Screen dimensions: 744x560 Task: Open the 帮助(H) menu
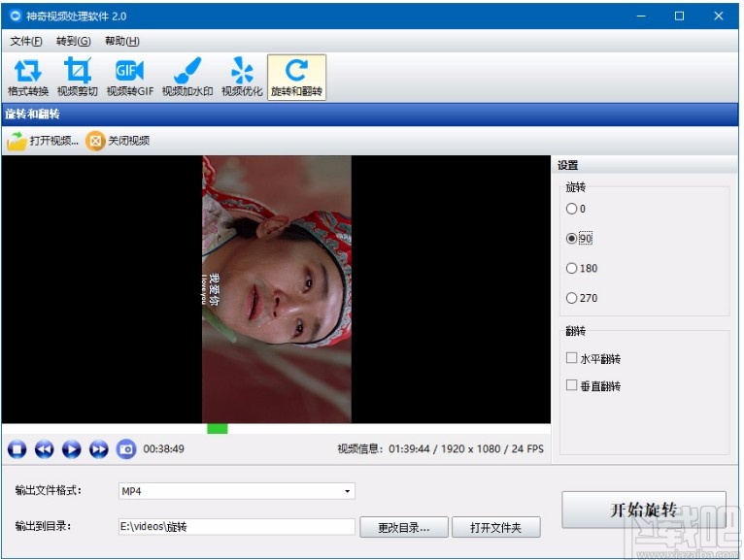122,42
